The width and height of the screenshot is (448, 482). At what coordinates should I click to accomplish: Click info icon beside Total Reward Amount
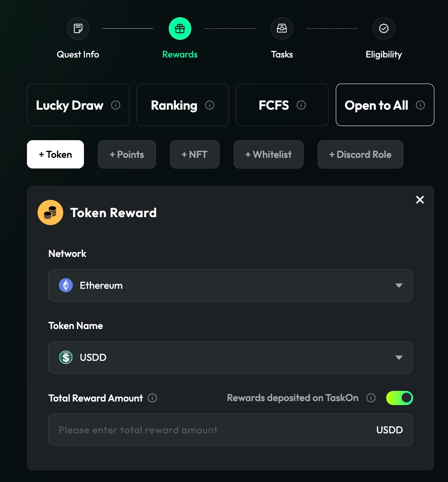pos(152,398)
